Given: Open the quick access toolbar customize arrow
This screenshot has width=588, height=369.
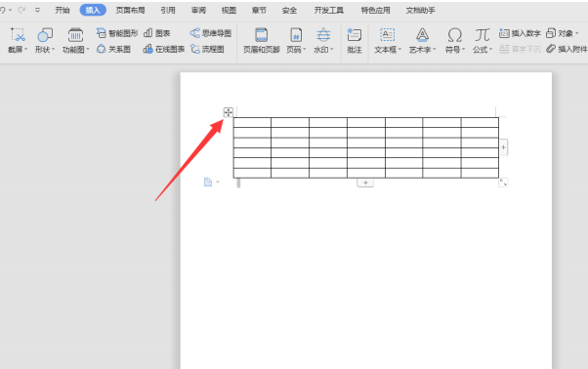Looking at the screenshot, I should pos(37,10).
